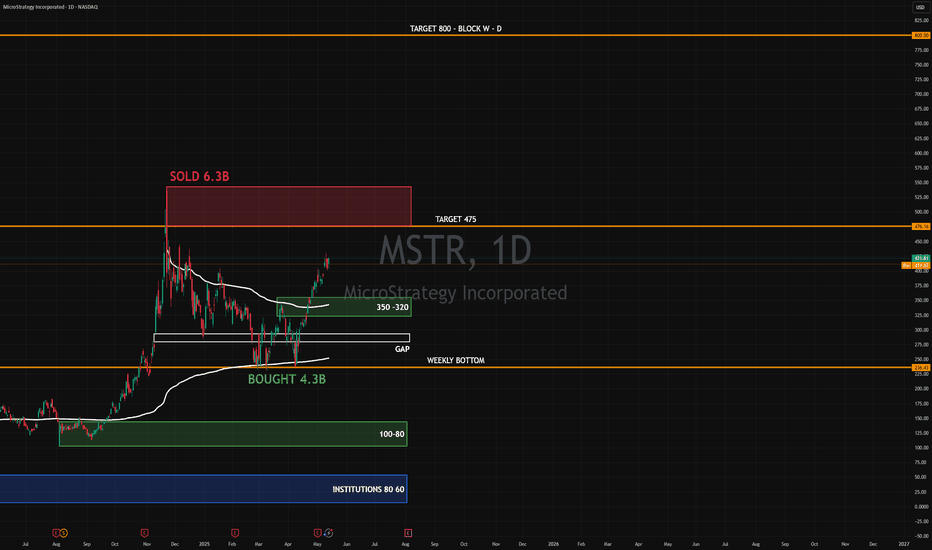
Task: Select the WEEKLY BOTTOM label
Action: [456, 360]
